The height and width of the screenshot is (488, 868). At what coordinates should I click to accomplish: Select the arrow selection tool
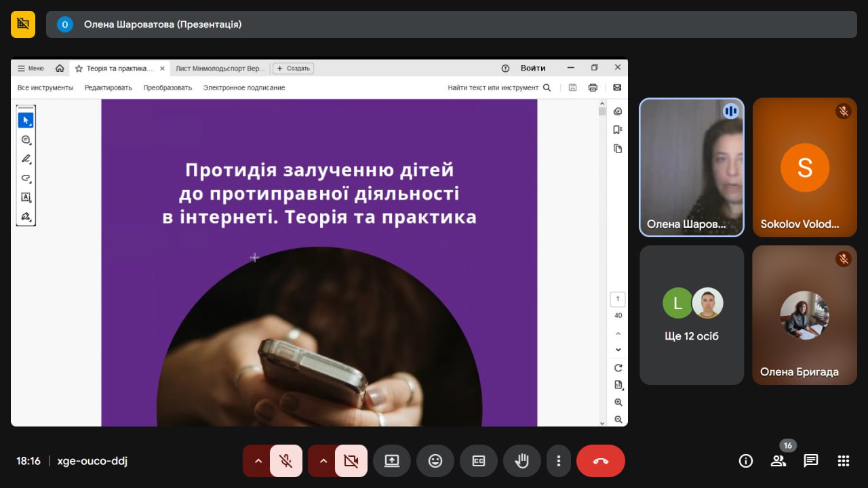point(26,121)
